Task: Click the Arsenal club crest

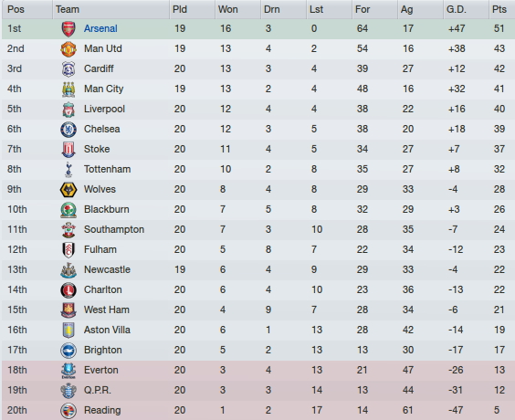Action: [68, 29]
